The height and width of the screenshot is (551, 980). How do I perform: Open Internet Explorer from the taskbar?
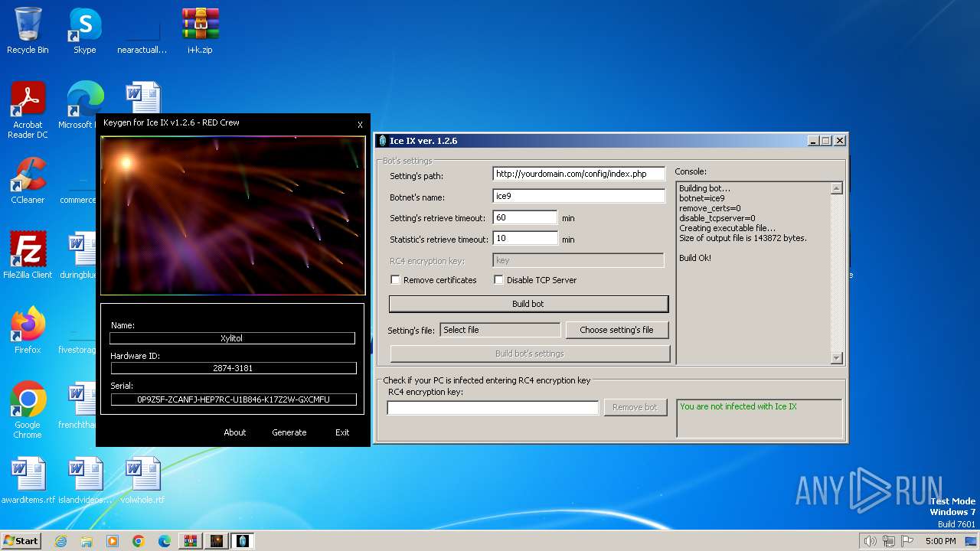coord(60,541)
